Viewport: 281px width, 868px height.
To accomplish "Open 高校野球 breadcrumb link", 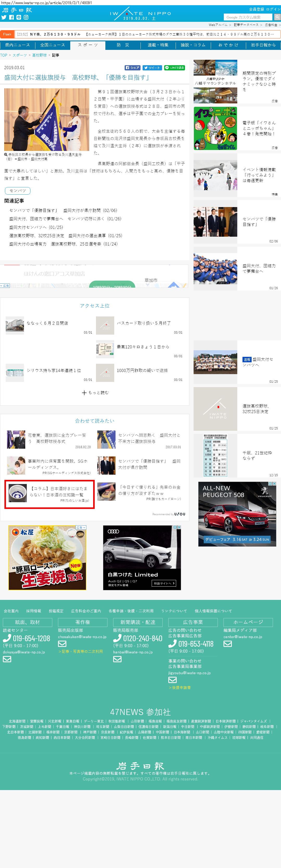I will (40, 55).
